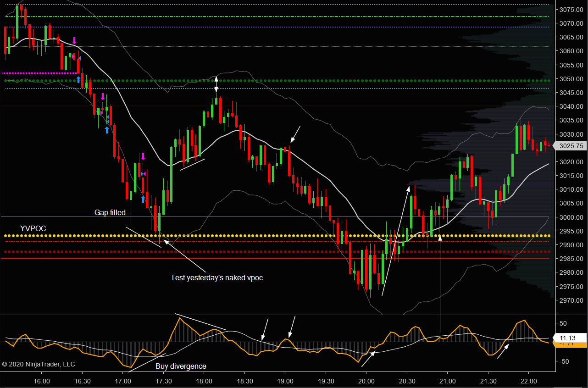Select the 'YVPOC' text label

point(33,228)
